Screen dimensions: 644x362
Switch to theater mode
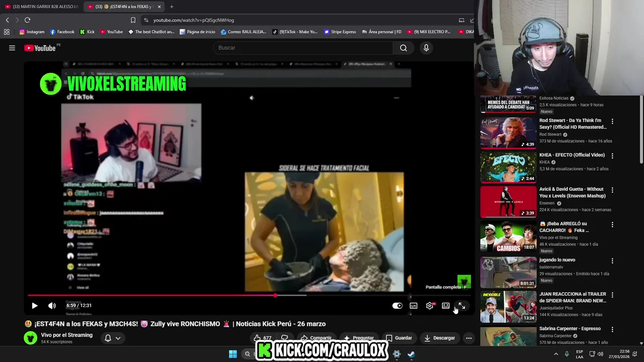point(446,306)
